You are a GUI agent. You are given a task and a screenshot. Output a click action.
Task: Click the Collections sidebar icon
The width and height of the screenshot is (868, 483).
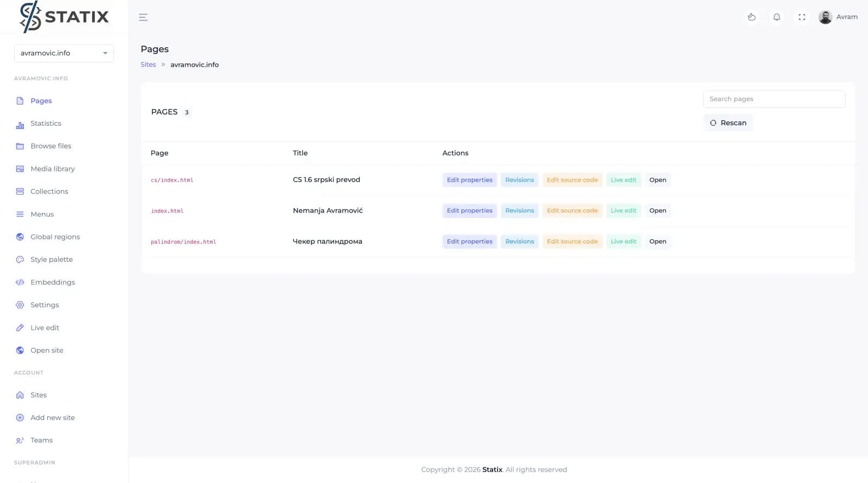(x=20, y=191)
